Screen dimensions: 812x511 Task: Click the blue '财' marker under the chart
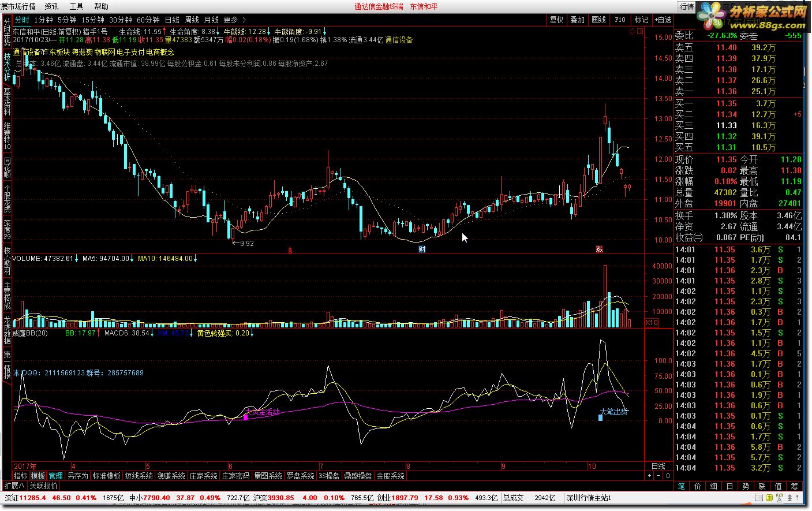point(422,249)
